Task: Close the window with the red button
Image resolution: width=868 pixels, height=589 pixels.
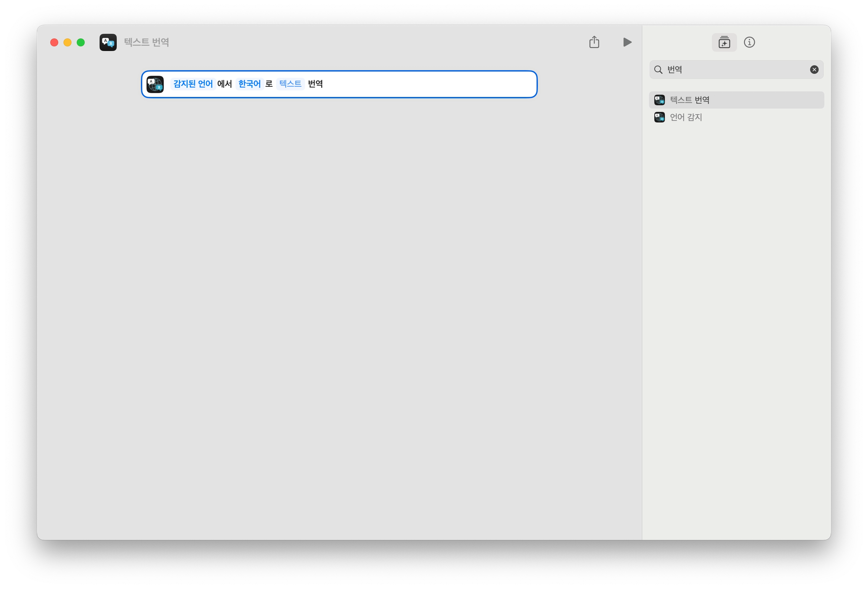Action: 54,42
